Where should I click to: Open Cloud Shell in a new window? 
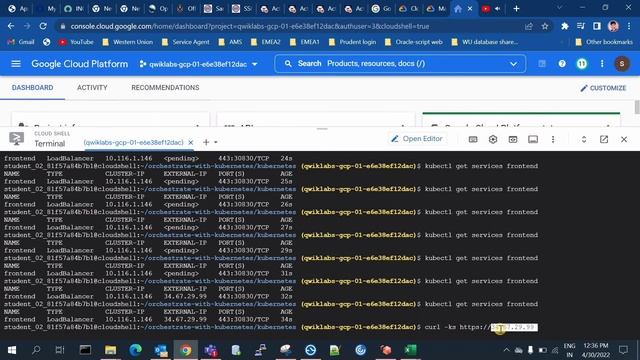click(604, 139)
